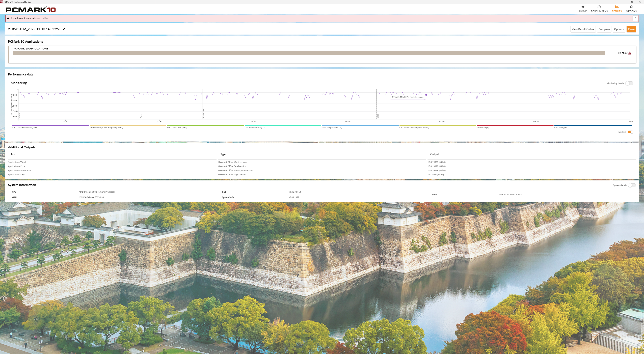
Task: Open Options gear icon
Action: pyautogui.click(x=631, y=7)
